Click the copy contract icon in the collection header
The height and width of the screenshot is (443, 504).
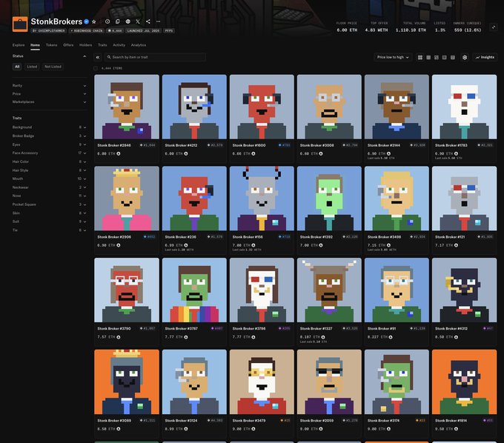point(118,21)
